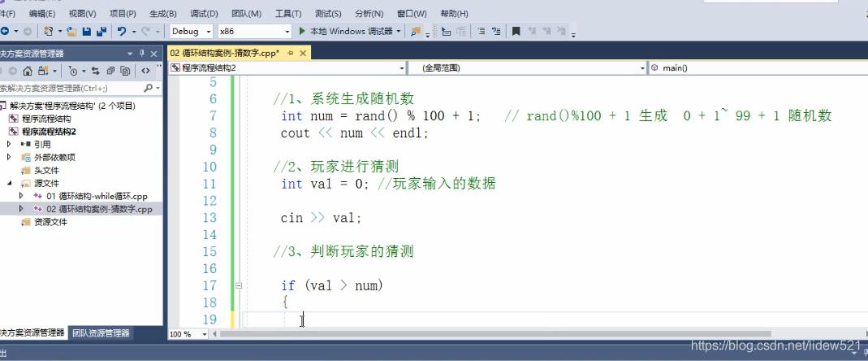Close the 02 循环结构案例-猜数字.cpp tab
Screen dimensions: 868x361
point(303,53)
